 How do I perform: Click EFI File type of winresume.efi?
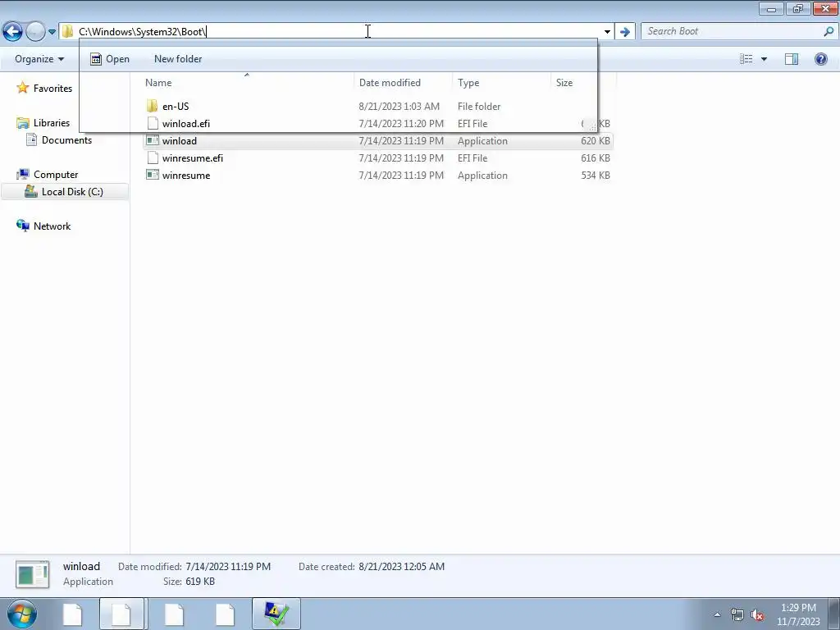pyautogui.click(x=472, y=158)
